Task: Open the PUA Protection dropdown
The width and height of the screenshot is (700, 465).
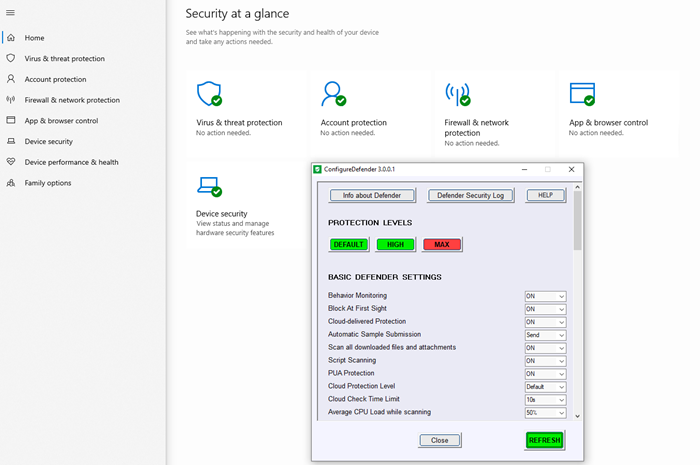Action: (545, 374)
